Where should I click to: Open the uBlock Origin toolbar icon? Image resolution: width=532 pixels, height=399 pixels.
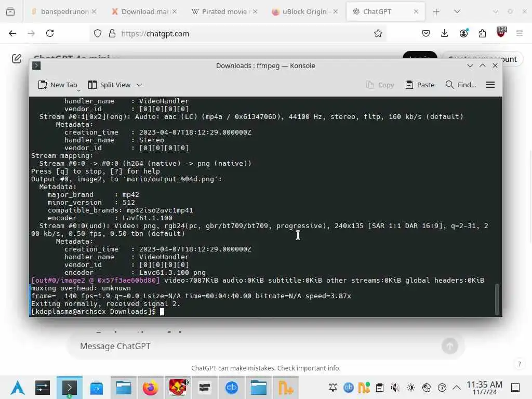[x=501, y=32]
